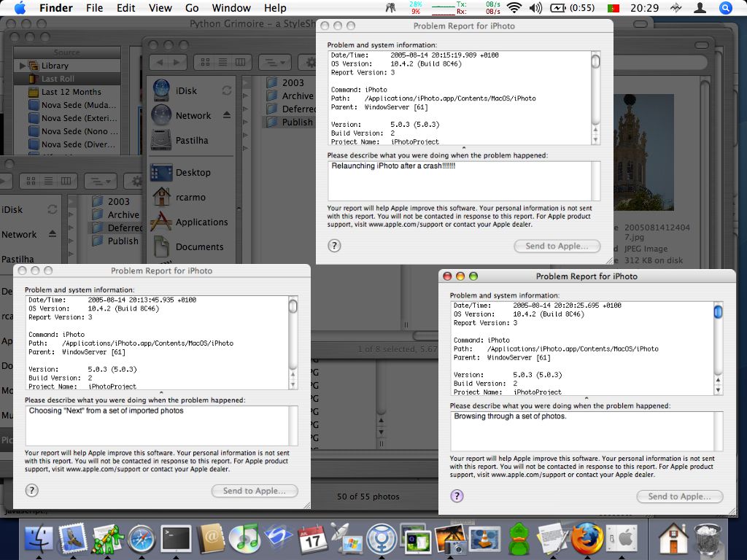Switch larger Finder window to icon view

[x=206, y=62]
